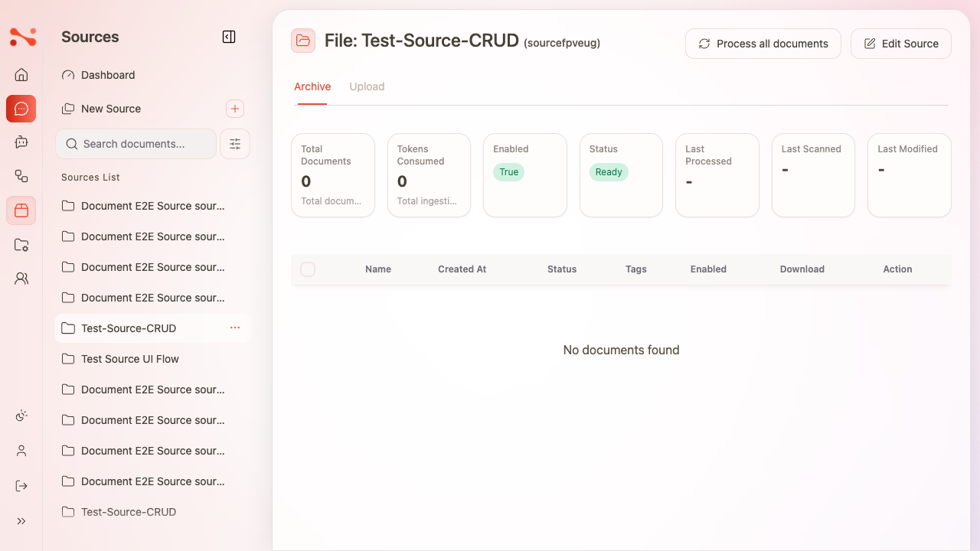
Task: Click the Tags column header
Action: pos(636,269)
